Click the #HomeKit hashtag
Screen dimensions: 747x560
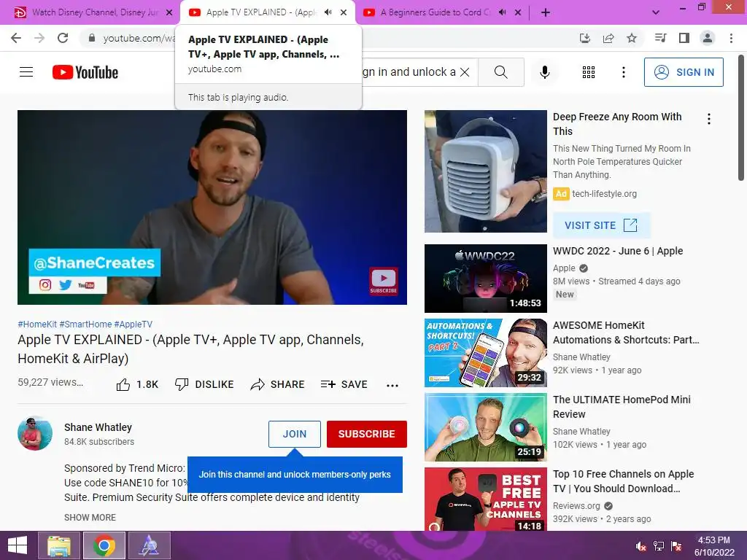click(37, 324)
